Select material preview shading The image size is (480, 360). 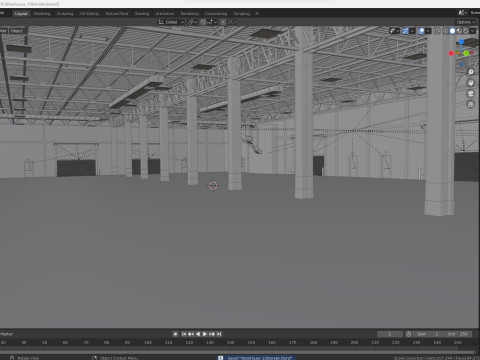[x=459, y=31]
